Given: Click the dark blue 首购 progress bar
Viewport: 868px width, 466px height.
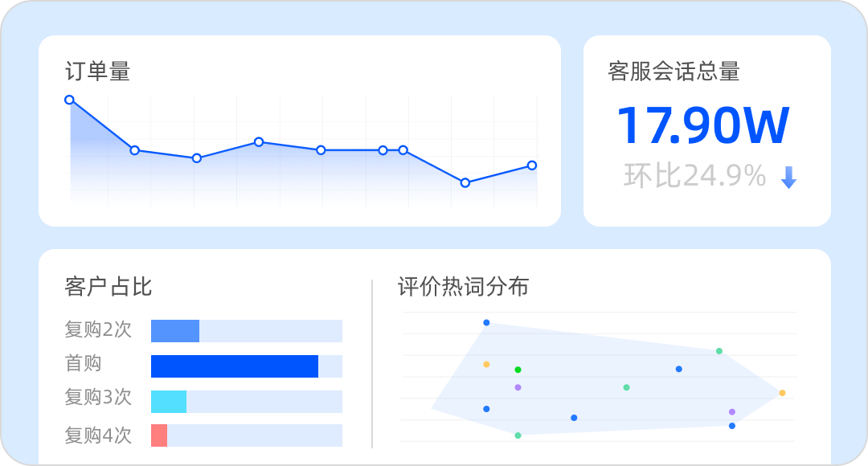Looking at the screenshot, I should (x=235, y=366).
